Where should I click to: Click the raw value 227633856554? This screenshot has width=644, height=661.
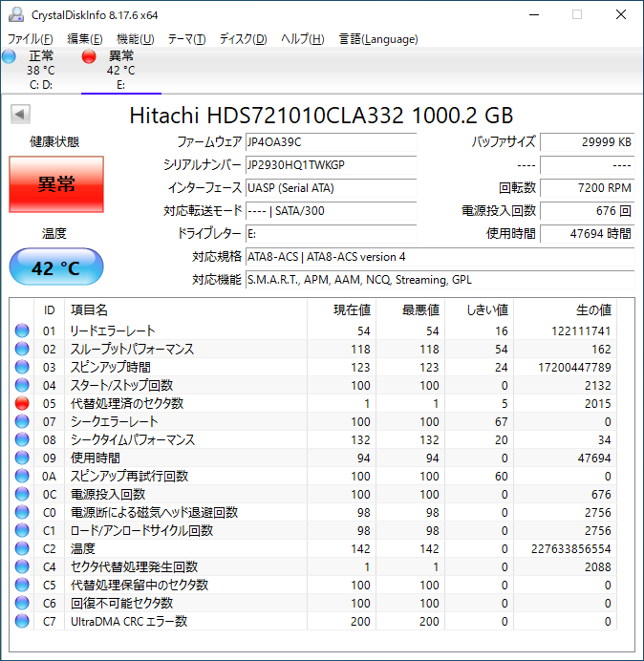click(x=571, y=548)
